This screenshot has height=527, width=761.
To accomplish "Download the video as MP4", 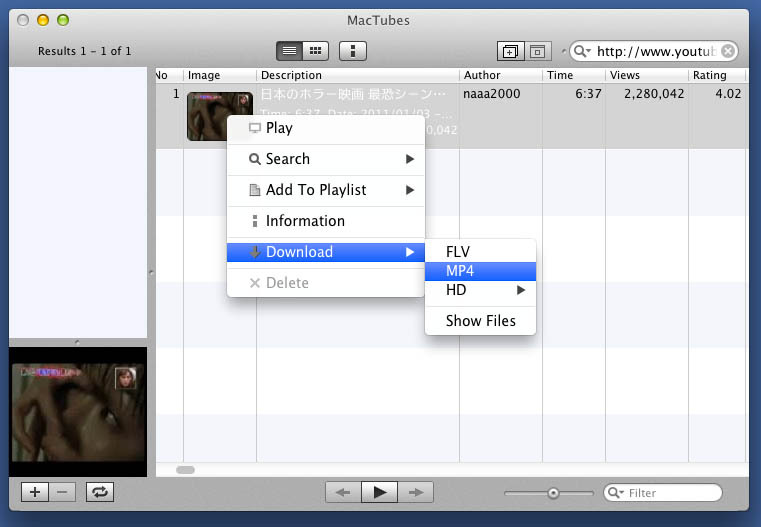I will click(x=480, y=271).
